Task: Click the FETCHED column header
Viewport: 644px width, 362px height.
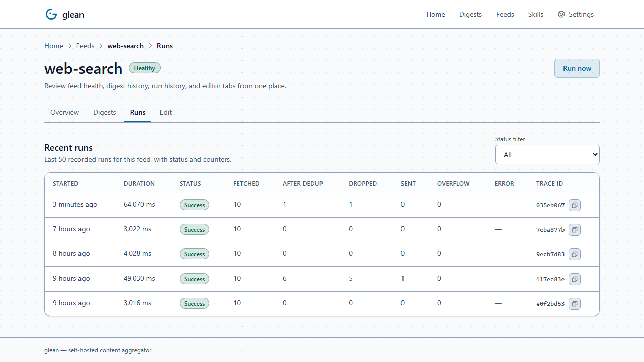Action: [247, 184]
